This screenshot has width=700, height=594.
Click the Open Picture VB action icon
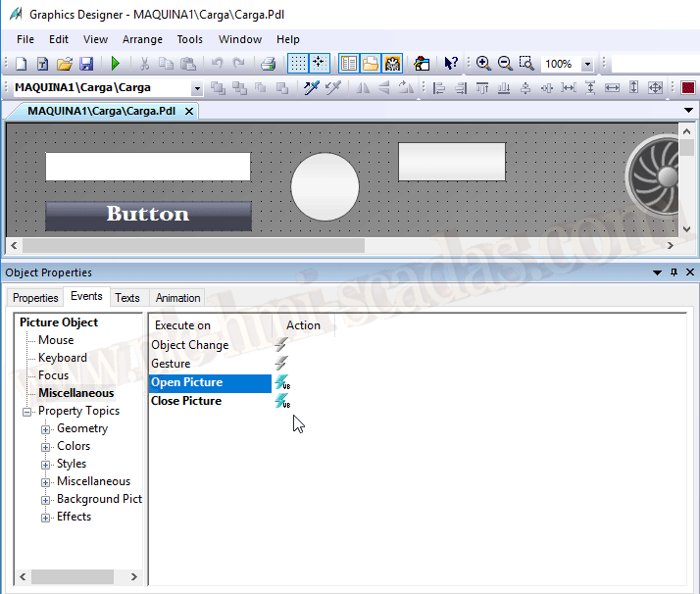coord(282,383)
